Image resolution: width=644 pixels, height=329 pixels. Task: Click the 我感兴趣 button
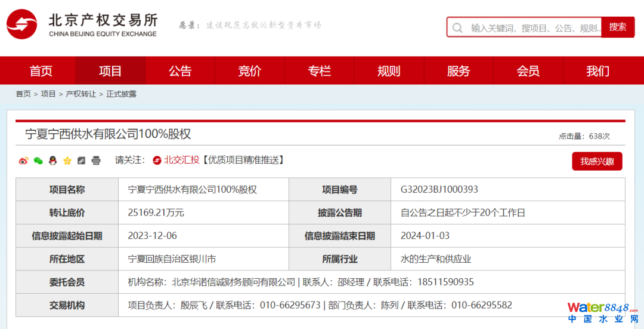point(597,161)
